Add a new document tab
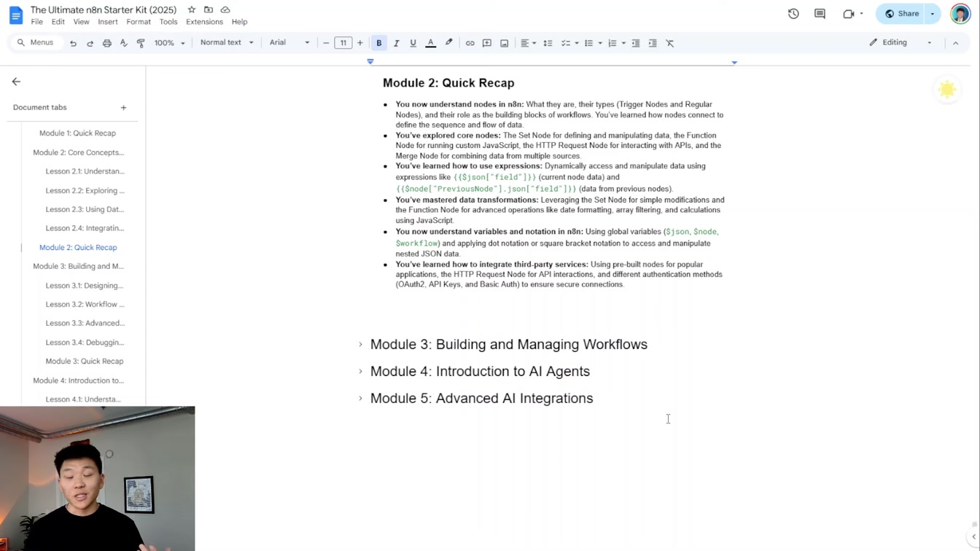Screen dimensions: 980x551 coord(123,107)
